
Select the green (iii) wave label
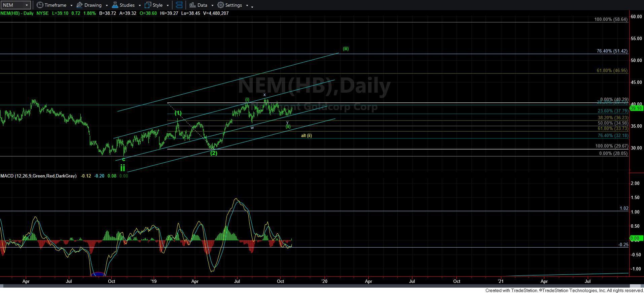[346, 49]
